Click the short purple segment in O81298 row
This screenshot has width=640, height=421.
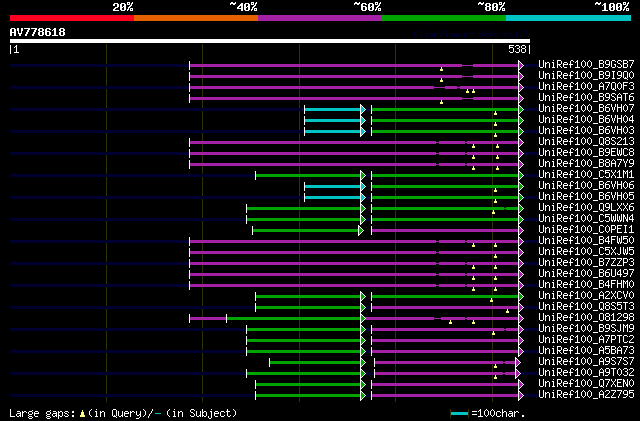pos(208,319)
